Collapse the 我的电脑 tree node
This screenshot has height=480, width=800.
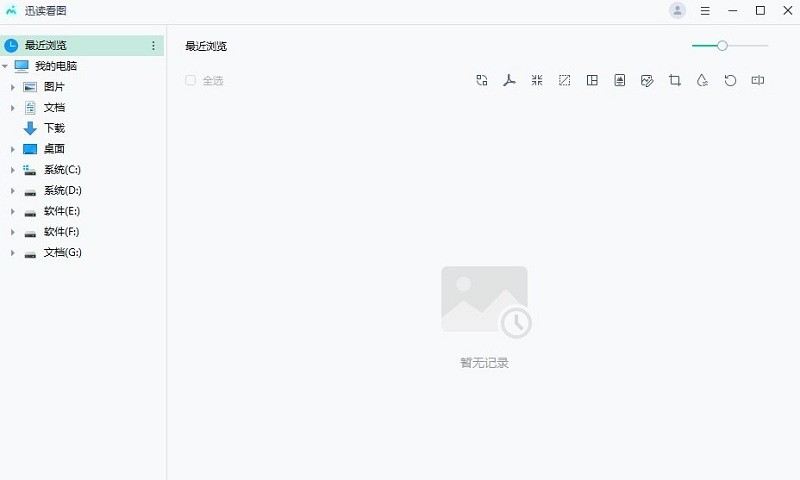(6, 66)
